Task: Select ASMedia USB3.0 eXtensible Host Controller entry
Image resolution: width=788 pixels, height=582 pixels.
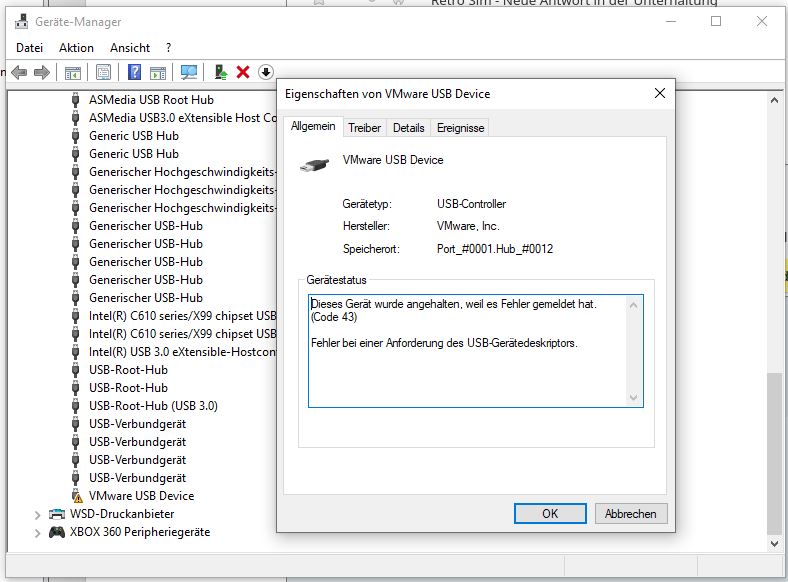Action: coord(182,118)
